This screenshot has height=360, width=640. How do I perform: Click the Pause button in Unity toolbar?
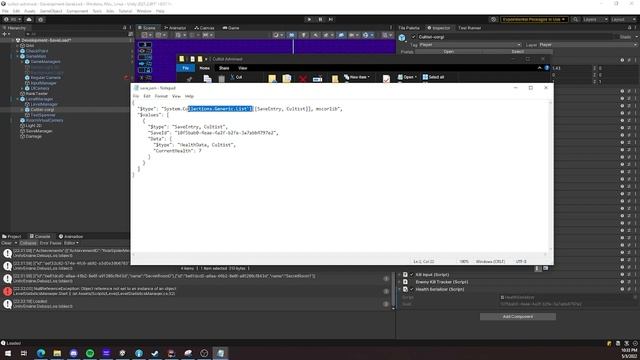[320, 19]
